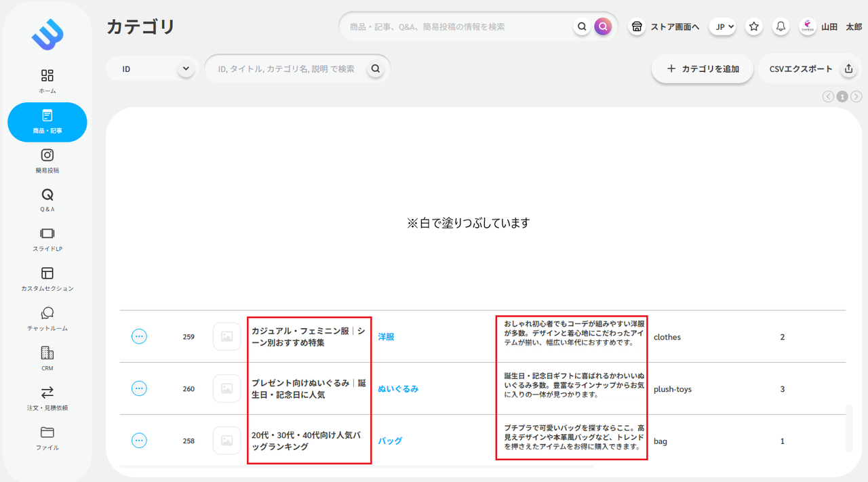This screenshot has width=868, height=482.
Task: Click the favorites star icon
Action: [x=754, y=26]
